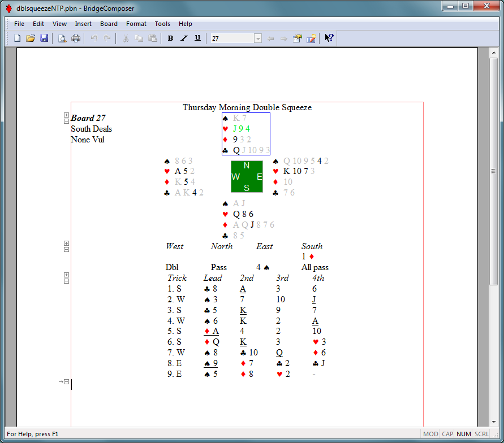Open the Insert menu
This screenshot has height=443, width=504.
(83, 24)
